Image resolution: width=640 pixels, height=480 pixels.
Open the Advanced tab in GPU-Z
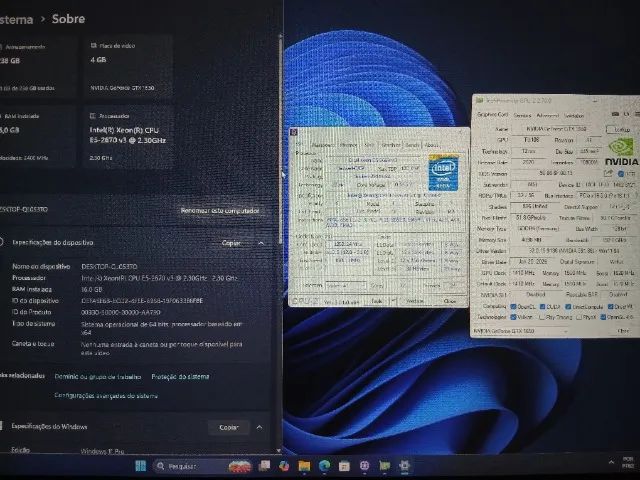pos(547,116)
